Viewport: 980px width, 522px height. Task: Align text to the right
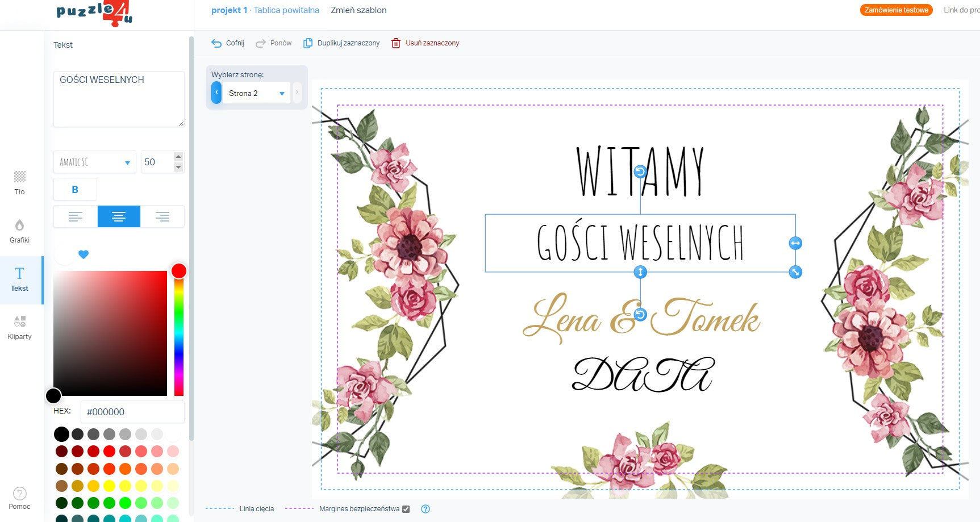pyautogui.click(x=162, y=216)
